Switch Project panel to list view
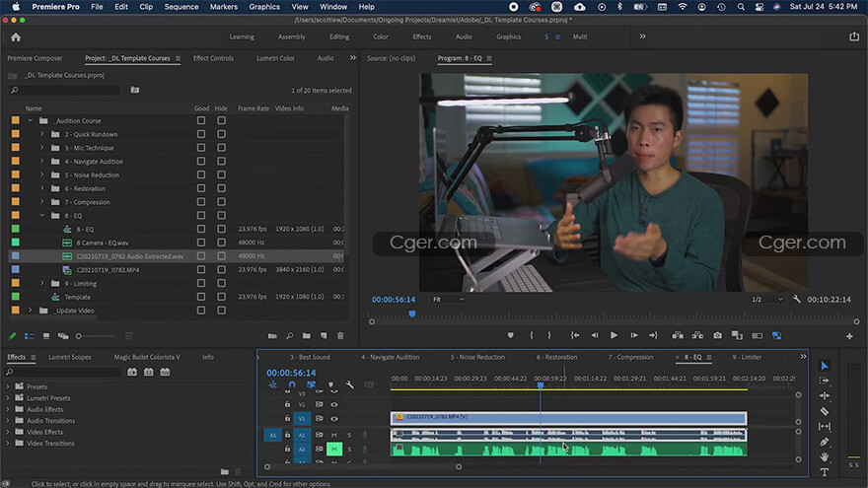The height and width of the screenshot is (488, 868). [30, 336]
